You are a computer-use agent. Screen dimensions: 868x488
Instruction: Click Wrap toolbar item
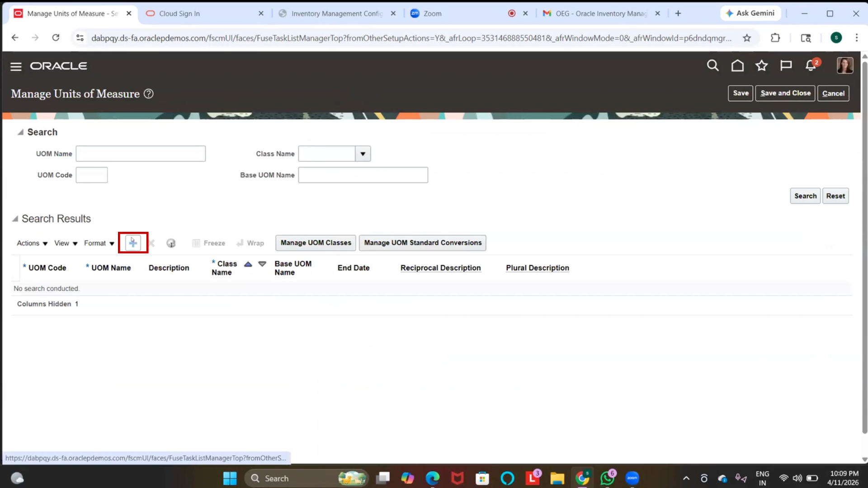(250, 243)
